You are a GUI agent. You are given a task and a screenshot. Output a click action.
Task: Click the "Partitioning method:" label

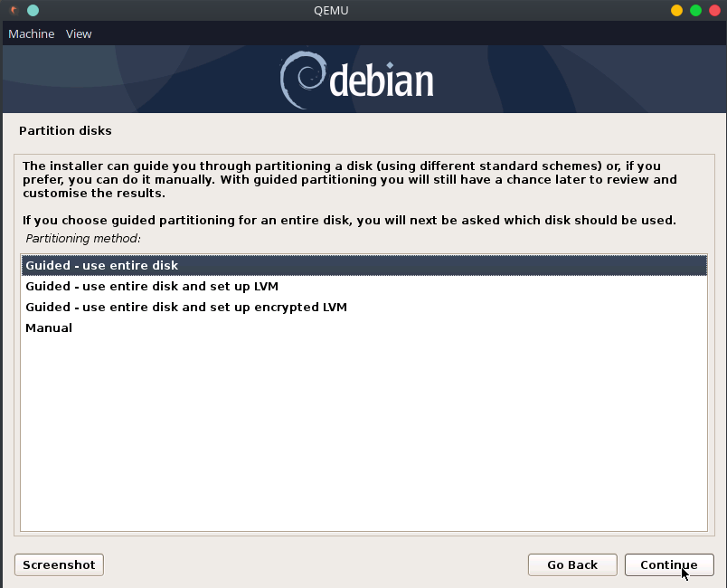pyautogui.click(x=83, y=239)
